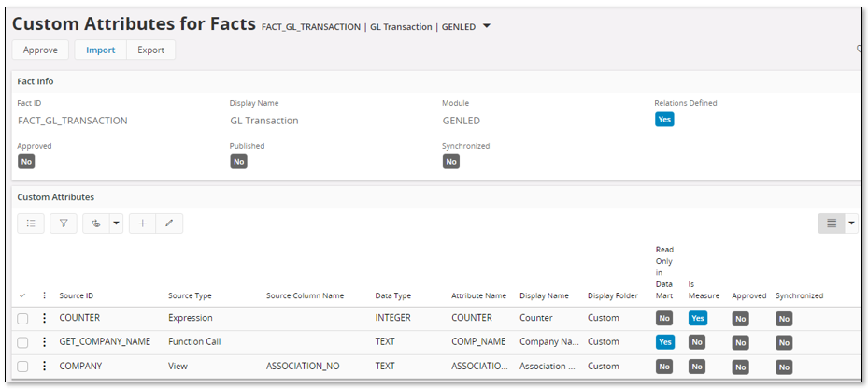868x389 pixels.
Task: Sort by the Data Type column header
Action: pos(393,295)
